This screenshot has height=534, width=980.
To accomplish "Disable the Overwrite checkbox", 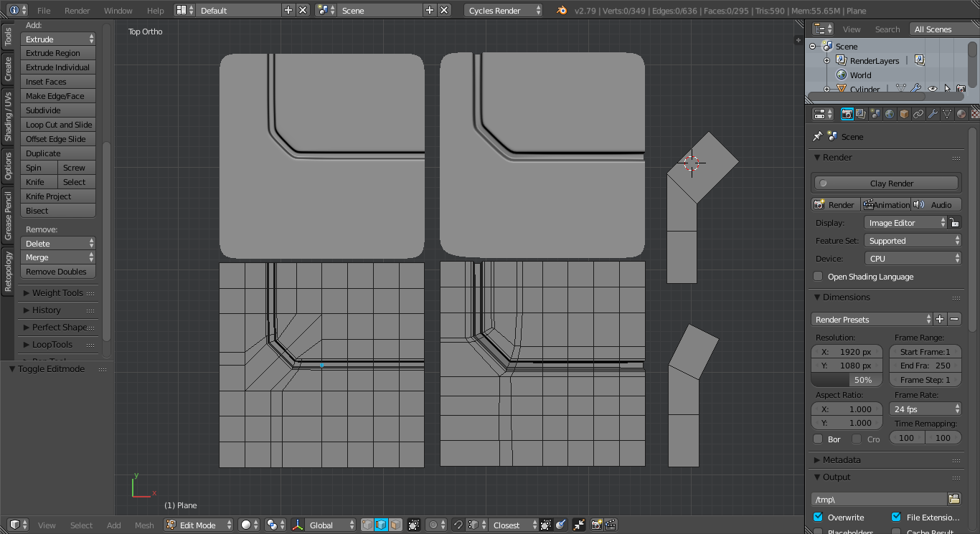I will tap(818, 517).
